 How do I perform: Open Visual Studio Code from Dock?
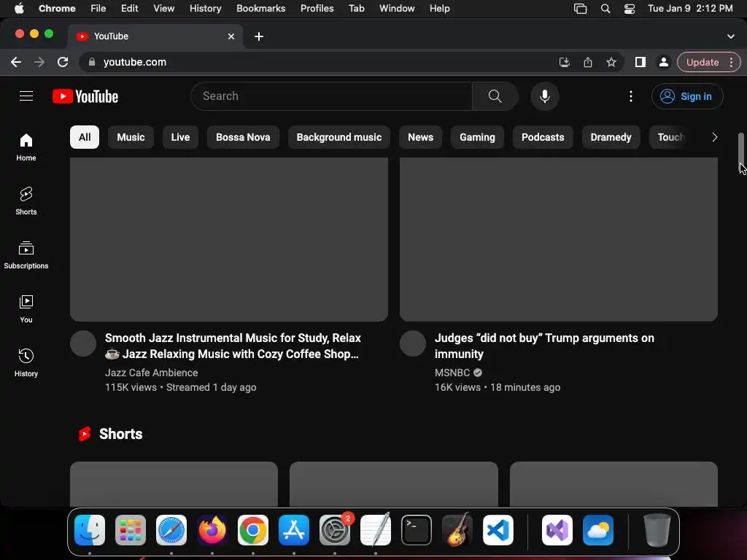coord(498,530)
